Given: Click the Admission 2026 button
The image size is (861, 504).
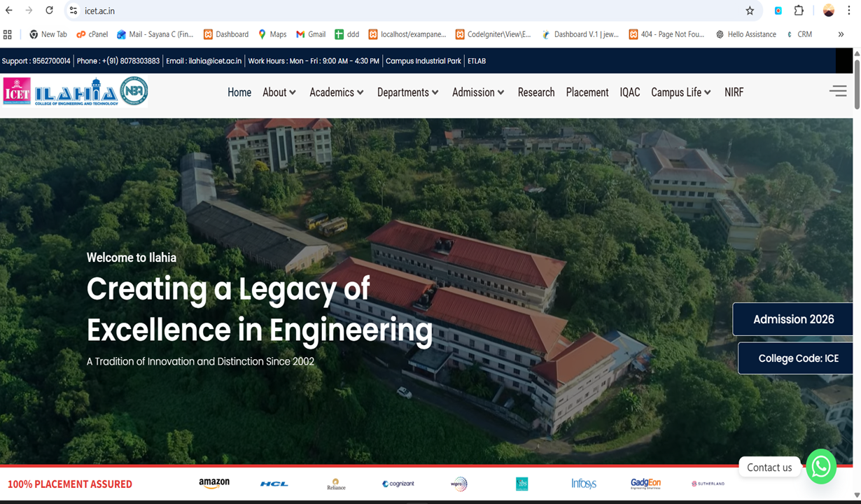Looking at the screenshot, I should pos(794,318).
